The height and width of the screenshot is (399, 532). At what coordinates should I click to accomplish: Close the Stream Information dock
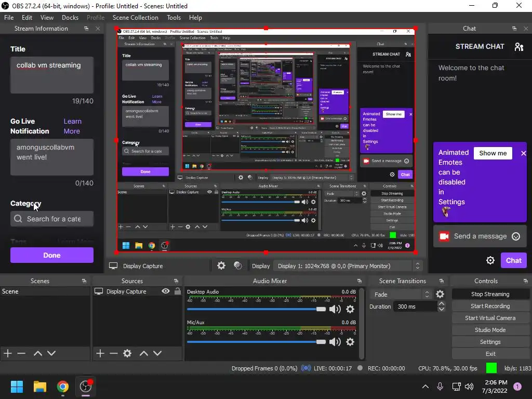(98, 29)
